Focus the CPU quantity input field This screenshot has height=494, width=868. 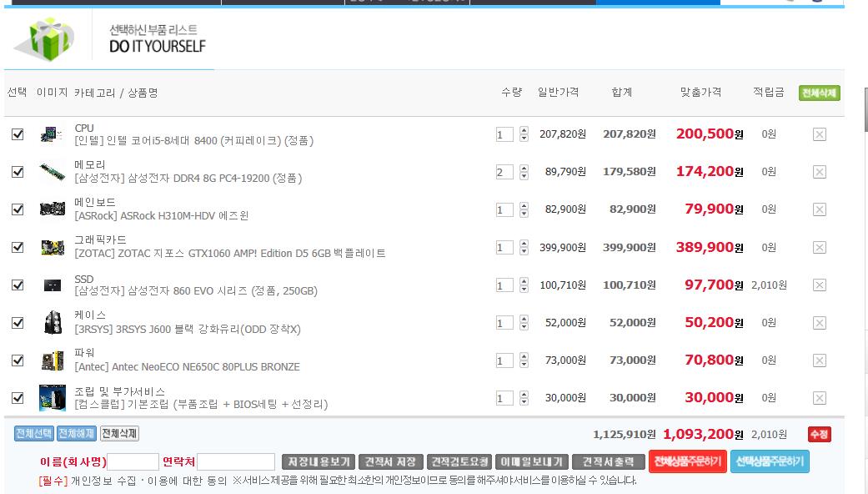[x=504, y=134]
